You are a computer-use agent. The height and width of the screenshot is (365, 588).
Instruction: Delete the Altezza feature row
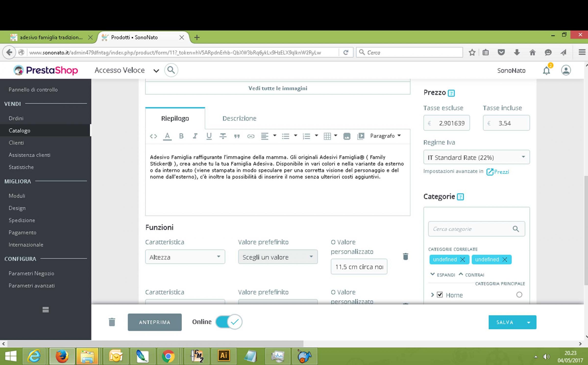pos(405,257)
